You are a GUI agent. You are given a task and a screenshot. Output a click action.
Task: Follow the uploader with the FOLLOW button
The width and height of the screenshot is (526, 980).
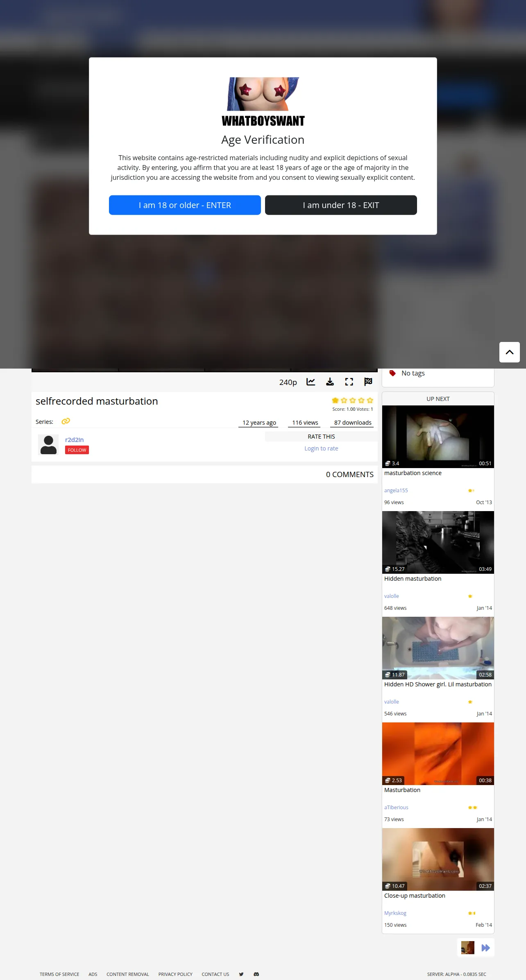pos(77,450)
